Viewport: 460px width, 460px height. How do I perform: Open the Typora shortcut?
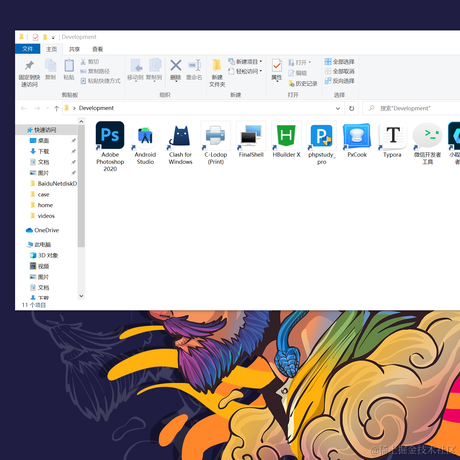pyautogui.click(x=392, y=140)
